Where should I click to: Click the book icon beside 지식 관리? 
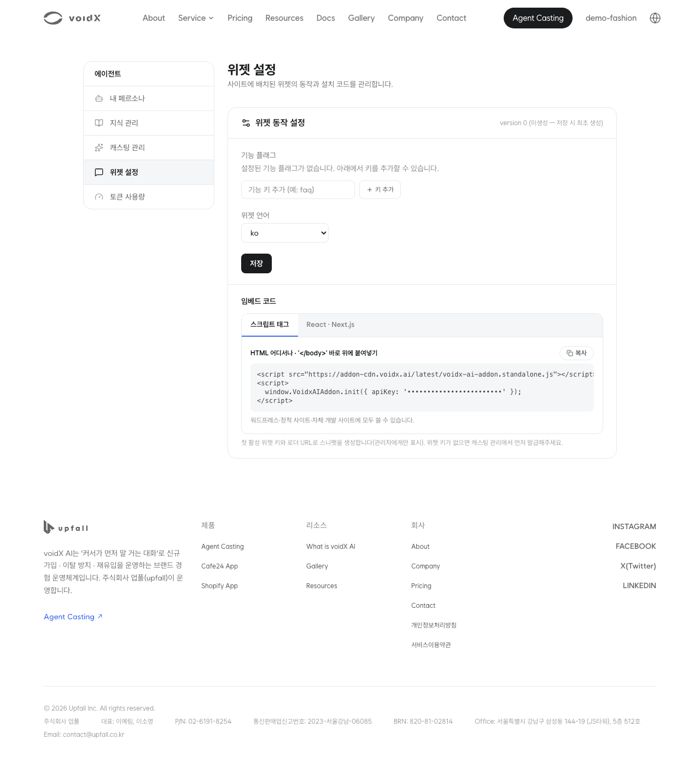click(x=99, y=123)
